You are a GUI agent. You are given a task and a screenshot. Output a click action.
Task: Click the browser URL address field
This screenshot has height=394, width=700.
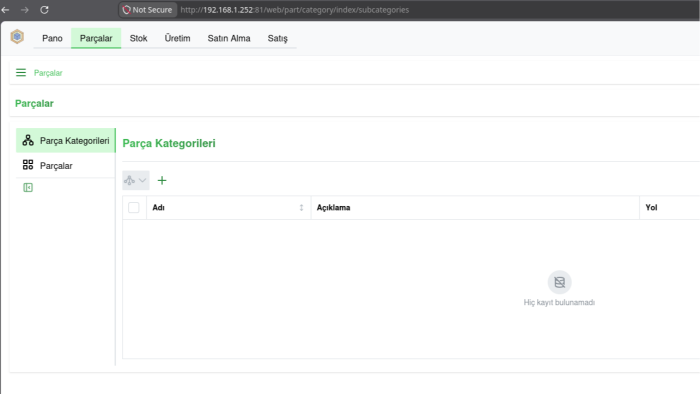tap(295, 10)
